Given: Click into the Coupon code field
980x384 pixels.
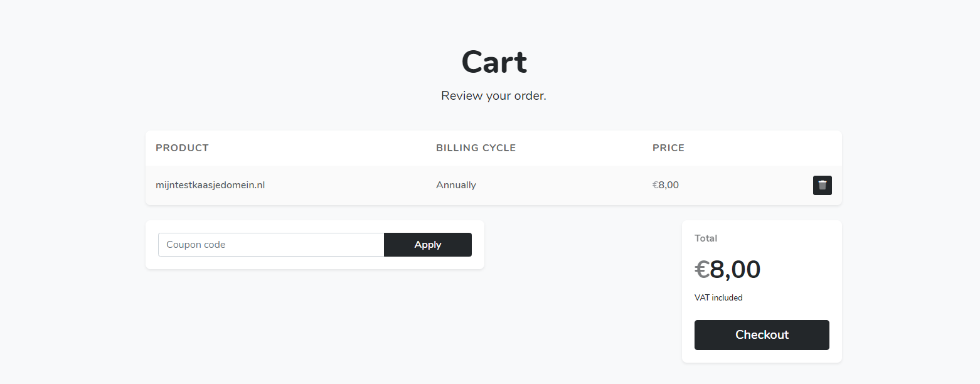Looking at the screenshot, I should coord(270,245).
